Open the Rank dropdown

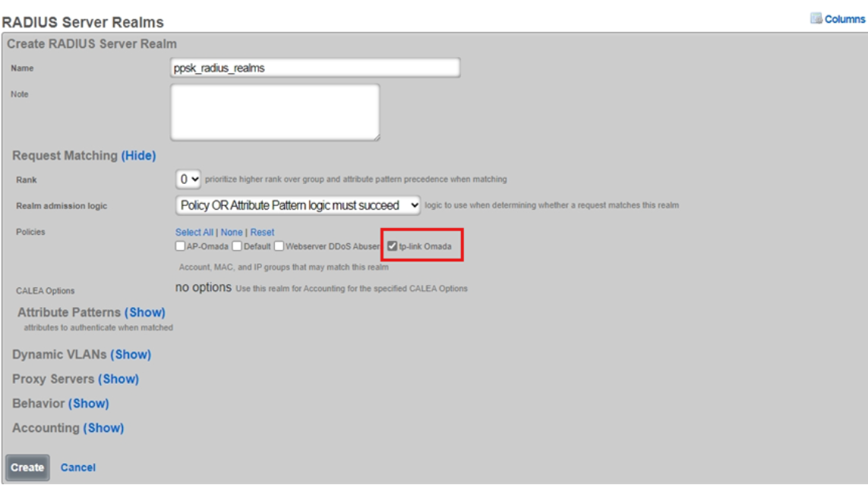click(189, 179)
